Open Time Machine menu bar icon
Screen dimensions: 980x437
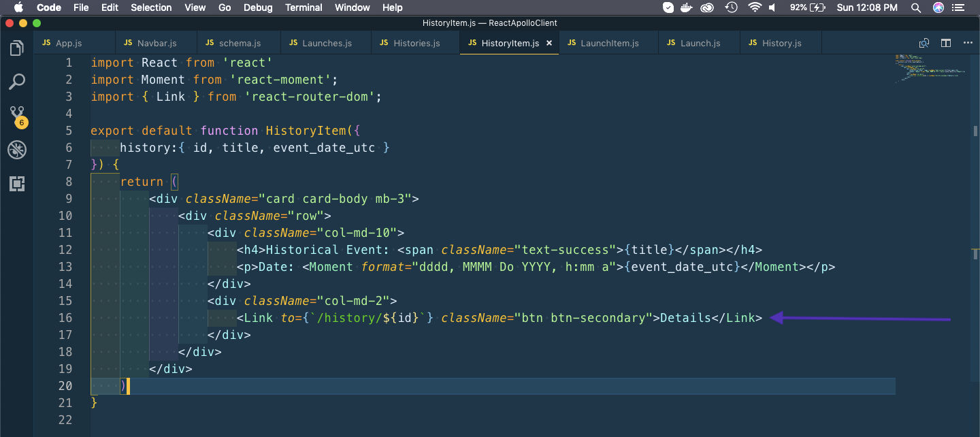[x=732, y=7]
